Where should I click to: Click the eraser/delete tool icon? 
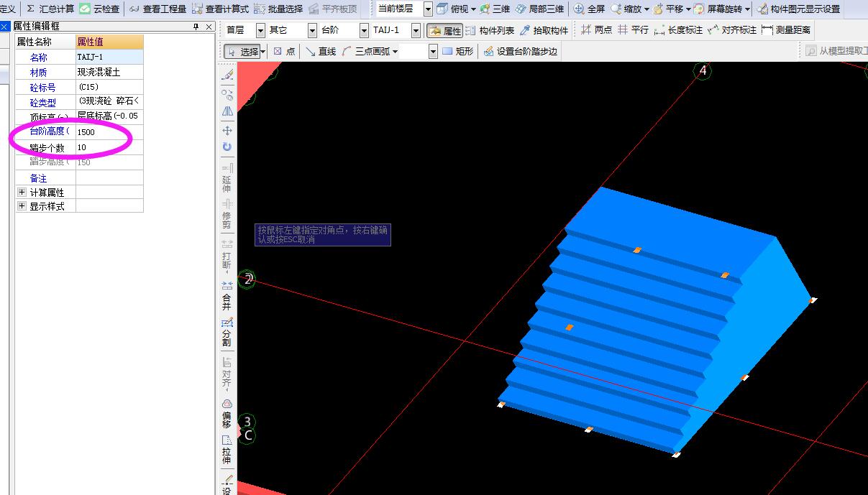[x=227, y=75]
